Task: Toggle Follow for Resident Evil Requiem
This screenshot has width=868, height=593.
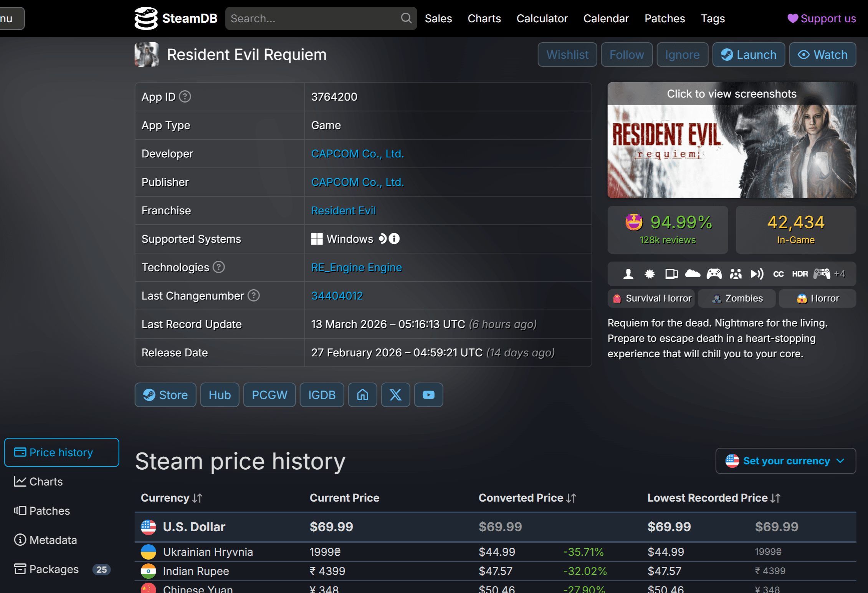Action: click(627, 55)
